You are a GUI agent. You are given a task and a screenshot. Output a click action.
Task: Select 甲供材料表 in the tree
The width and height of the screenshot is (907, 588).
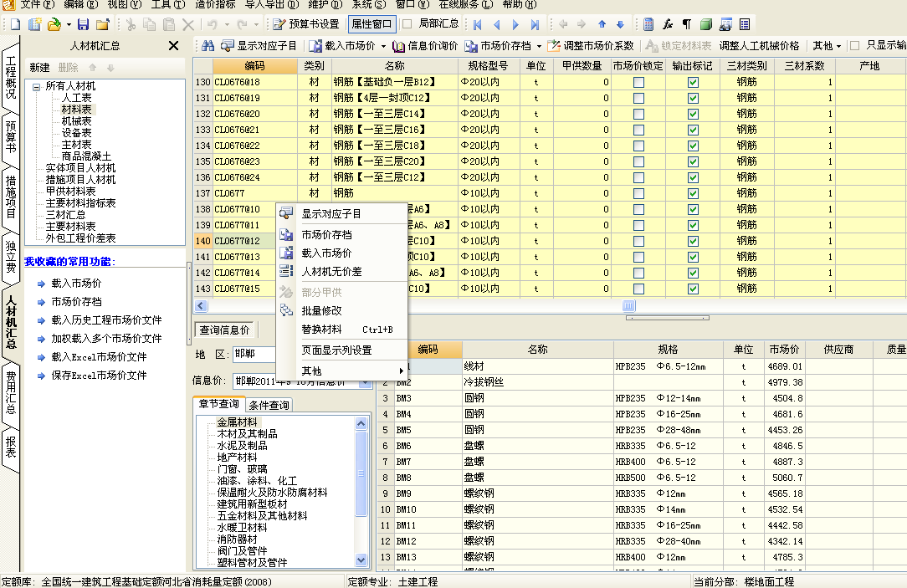click(70, 192)
